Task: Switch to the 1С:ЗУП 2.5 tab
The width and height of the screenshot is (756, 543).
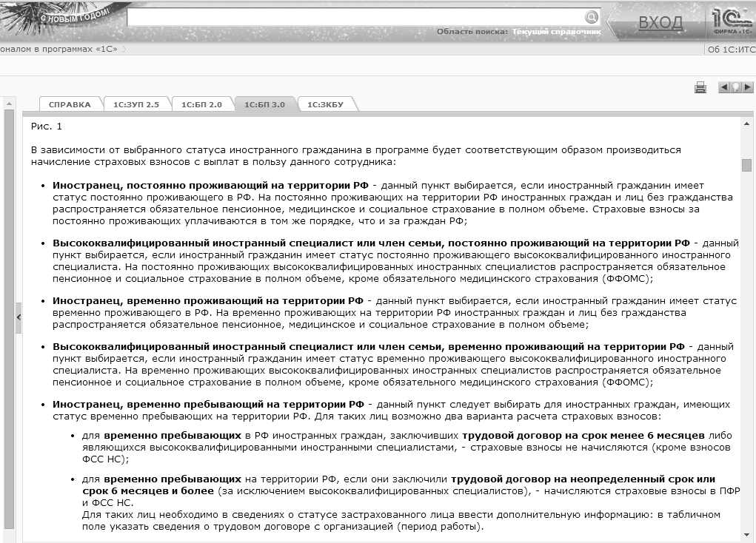Action: point(136,104)
